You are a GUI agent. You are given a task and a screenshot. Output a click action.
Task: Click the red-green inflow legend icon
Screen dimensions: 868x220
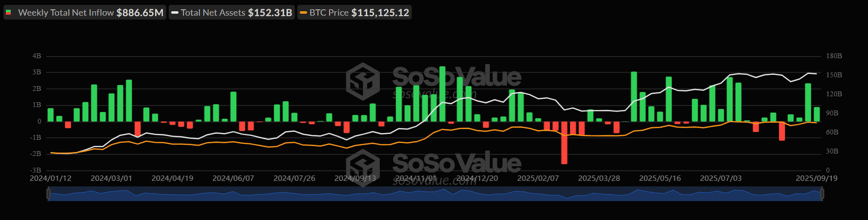(9, 12)
